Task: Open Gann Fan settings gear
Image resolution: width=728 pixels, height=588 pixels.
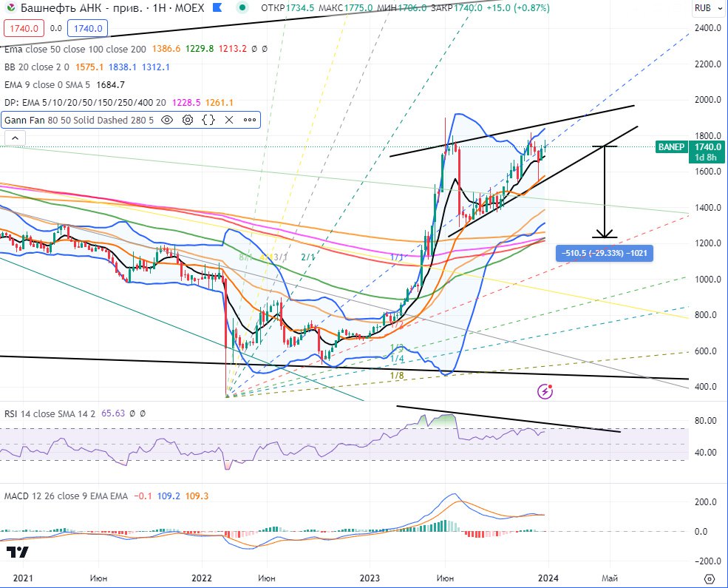Action: (x=188, y=121)
